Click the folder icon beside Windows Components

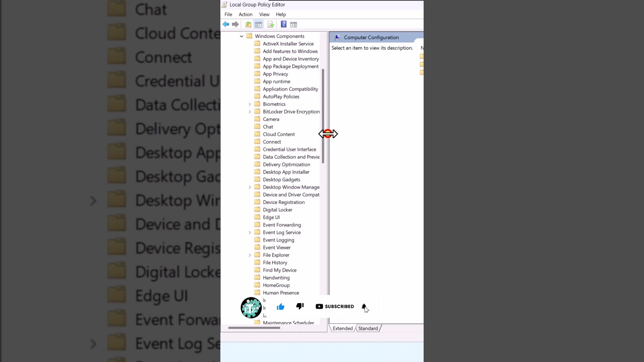249,36
